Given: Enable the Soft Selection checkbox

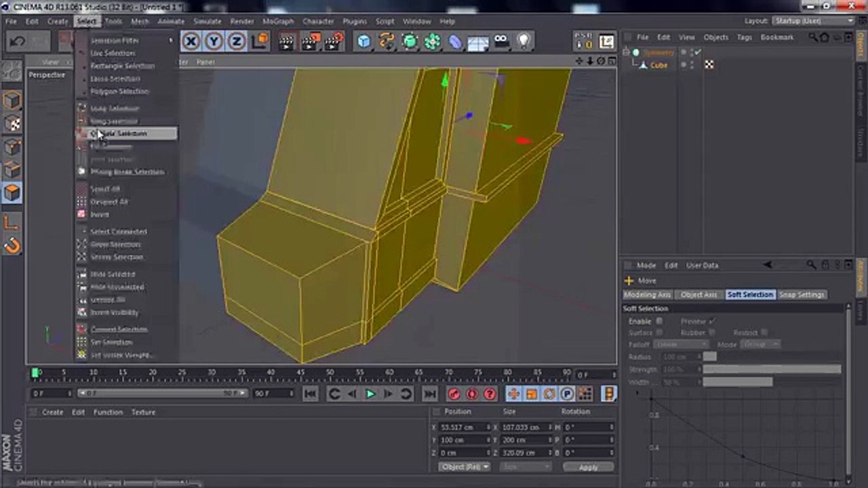Looking at the screenshot, I should [659, 321].
